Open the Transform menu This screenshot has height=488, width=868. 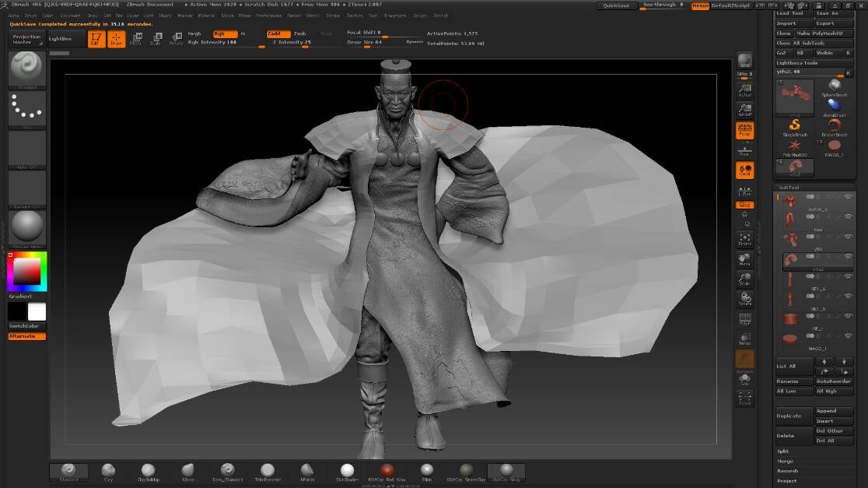pyautogui.click(x=394, y=15)
